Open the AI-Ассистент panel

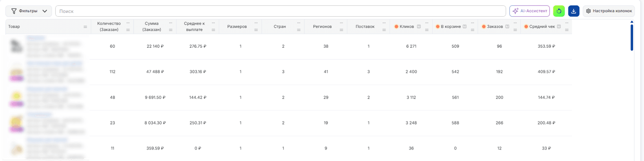click(530, 11)
